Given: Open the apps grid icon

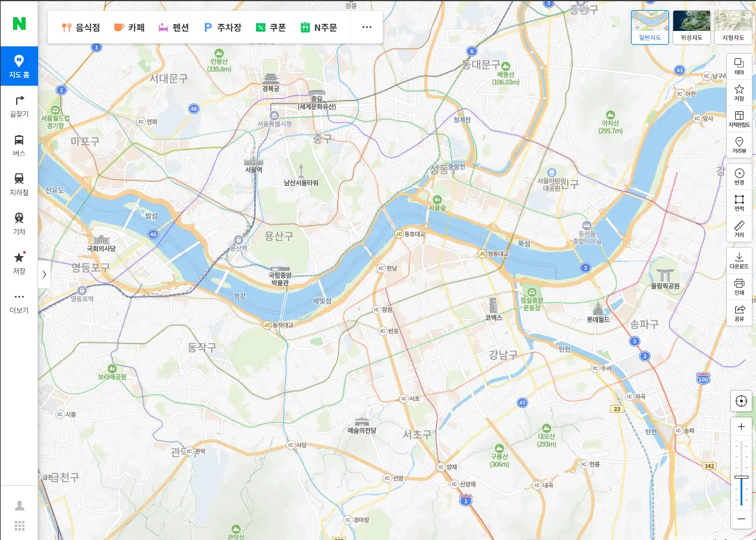Looking at the screenshot, I should click(20, 526).
